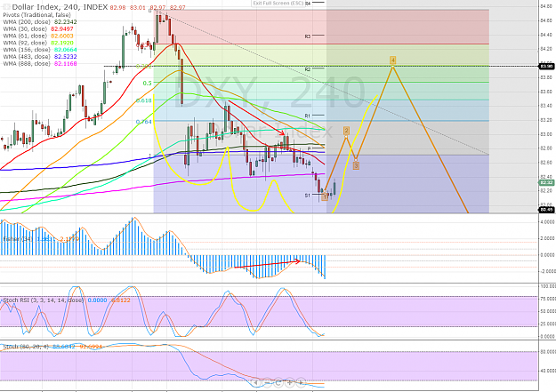Click the black 83.90 horizontal line price tag

(546, 67)
